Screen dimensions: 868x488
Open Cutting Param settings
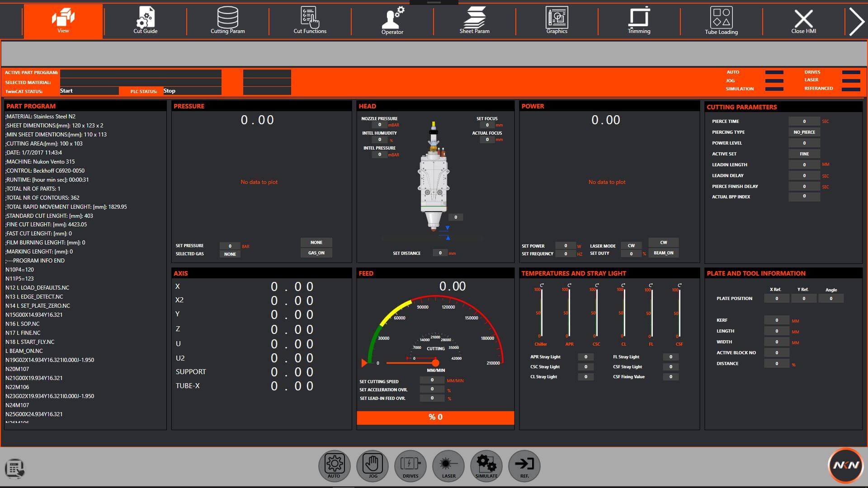tap(227, 21)
